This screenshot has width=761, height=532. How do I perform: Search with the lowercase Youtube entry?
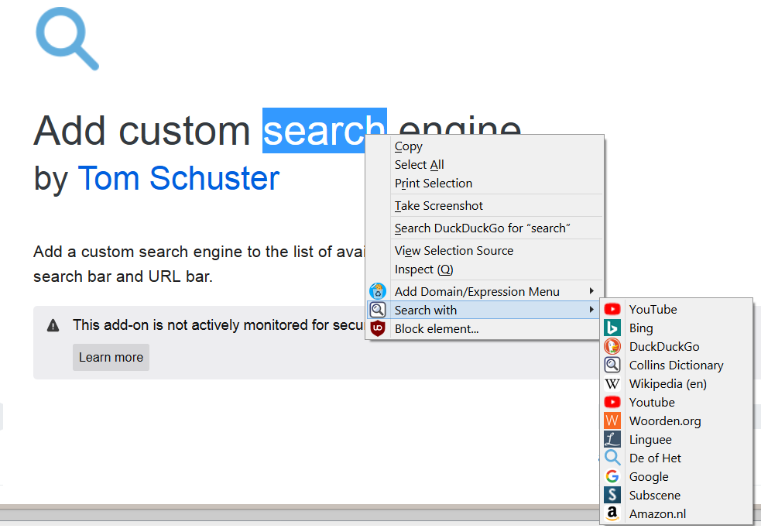pyautogui.click(x=677, y=402)
